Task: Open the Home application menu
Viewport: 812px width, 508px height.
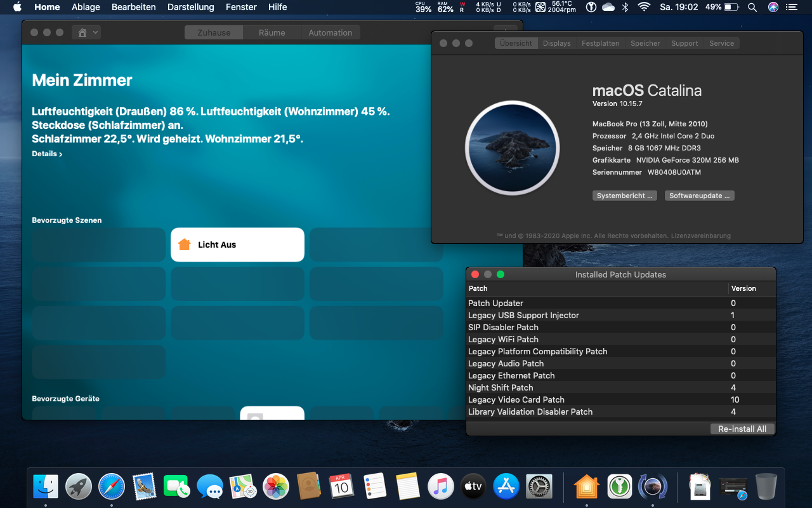Action: click(x=47, y=7)
